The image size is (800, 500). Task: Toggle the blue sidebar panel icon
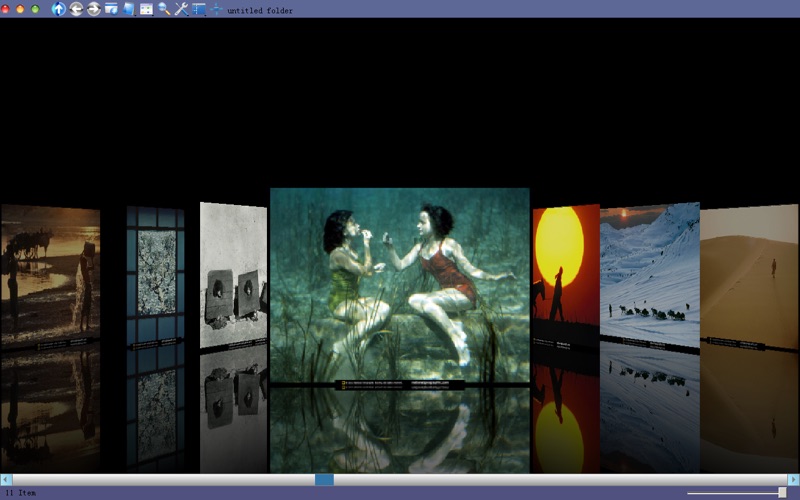199,9
